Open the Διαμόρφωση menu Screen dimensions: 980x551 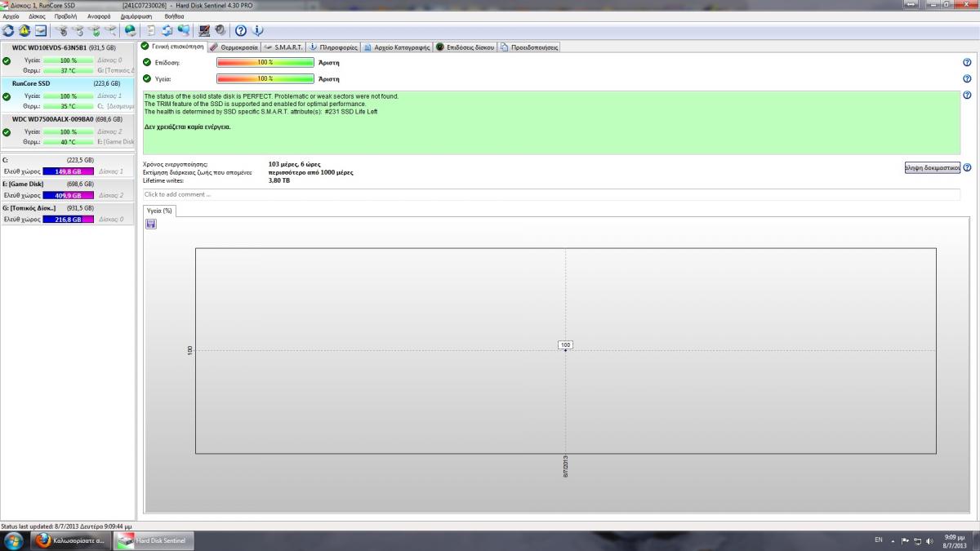(x=136, y=16)
